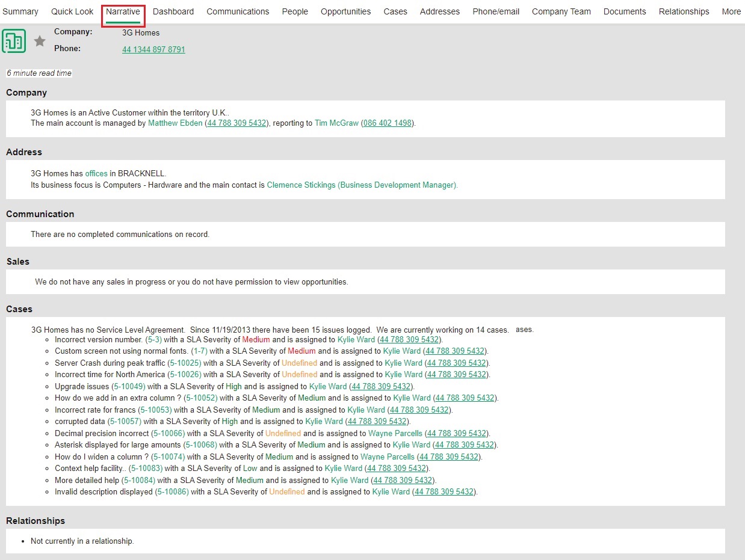Open the Company Team tab
This screenshot has width=745, height=560.
pos(561,11)
